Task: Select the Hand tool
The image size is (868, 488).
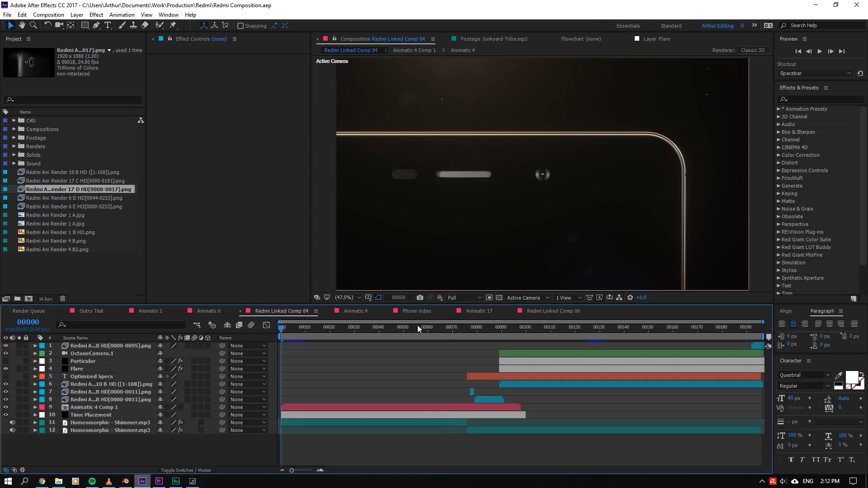Action: (22, 25)
